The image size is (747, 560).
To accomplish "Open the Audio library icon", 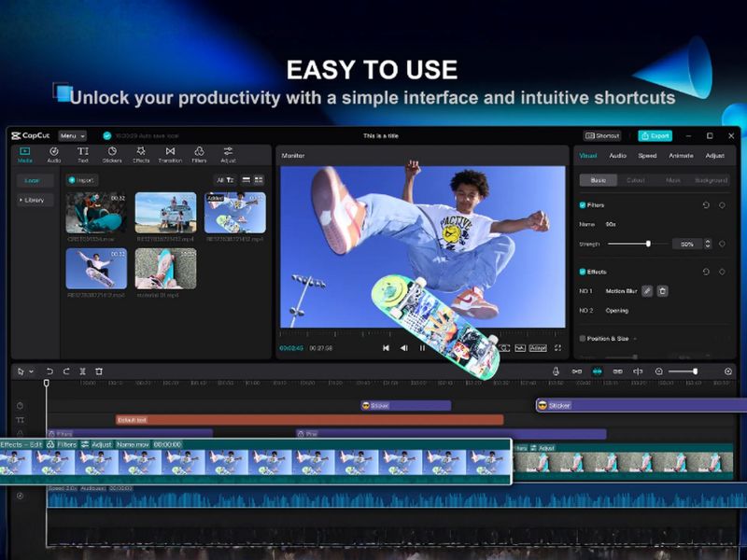I will click(x=54, y=151).
